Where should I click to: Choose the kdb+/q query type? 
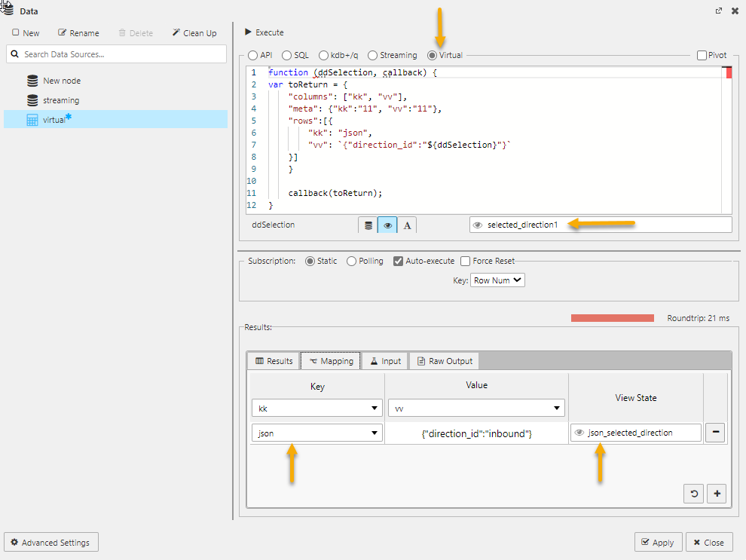(323, 55)
